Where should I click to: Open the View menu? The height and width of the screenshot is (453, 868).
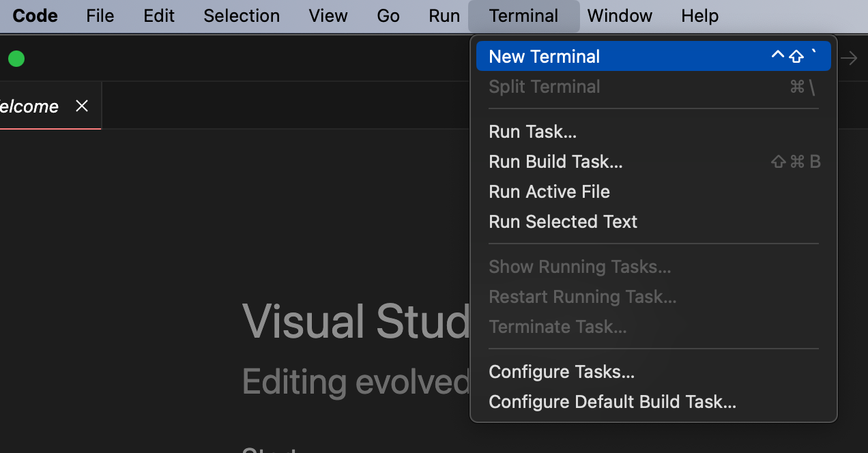328,16
